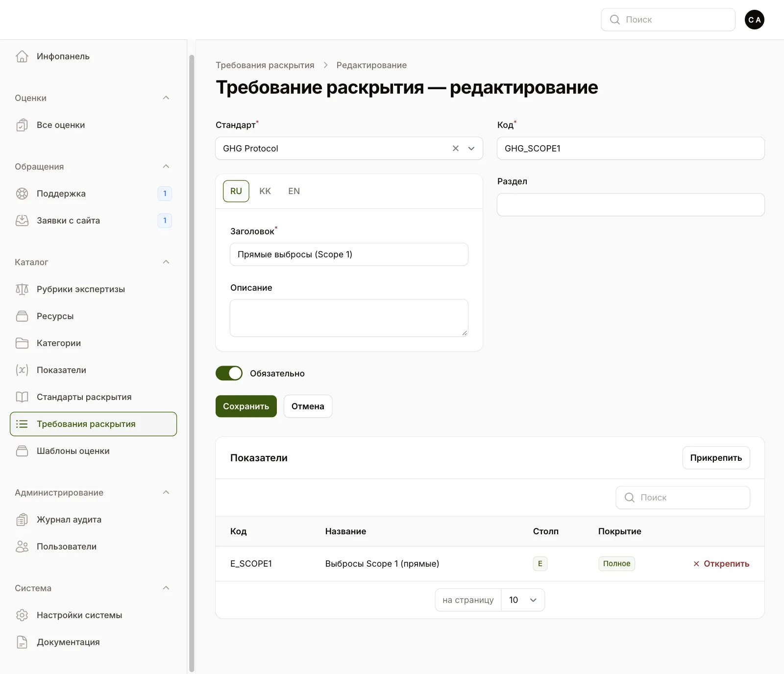Click the Раздел input field
Viewport: 784px width, 674px height.
631,205
